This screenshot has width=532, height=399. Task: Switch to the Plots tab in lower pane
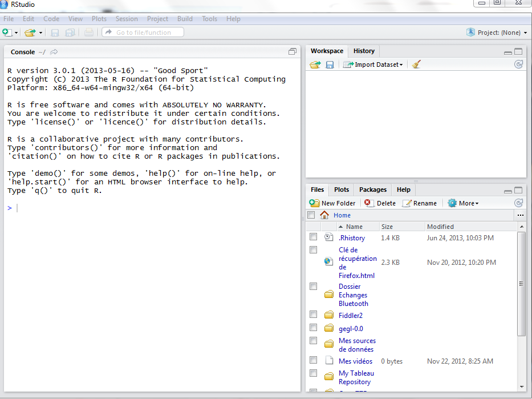click(342, 190)
